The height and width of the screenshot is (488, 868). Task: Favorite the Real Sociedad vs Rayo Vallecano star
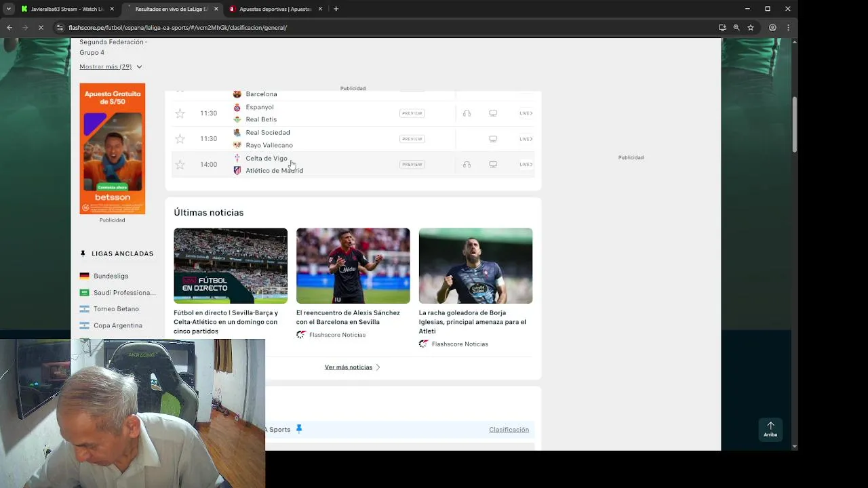click(x=180, y=139)
